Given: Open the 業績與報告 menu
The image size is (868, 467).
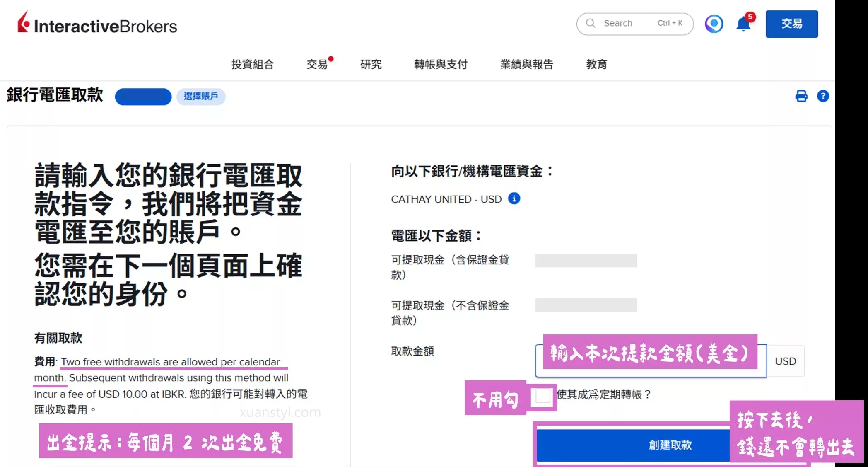Looking at the screenshot, I should coord(526,64).
